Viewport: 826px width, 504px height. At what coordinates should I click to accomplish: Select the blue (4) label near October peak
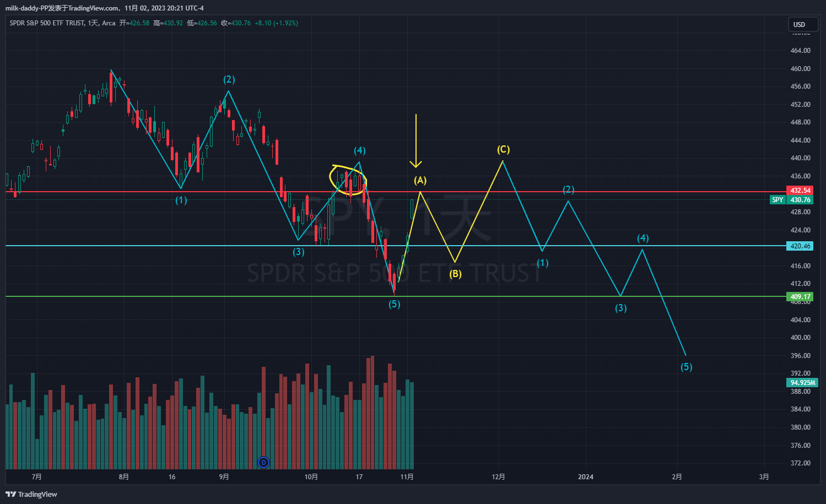click(359, 151)
